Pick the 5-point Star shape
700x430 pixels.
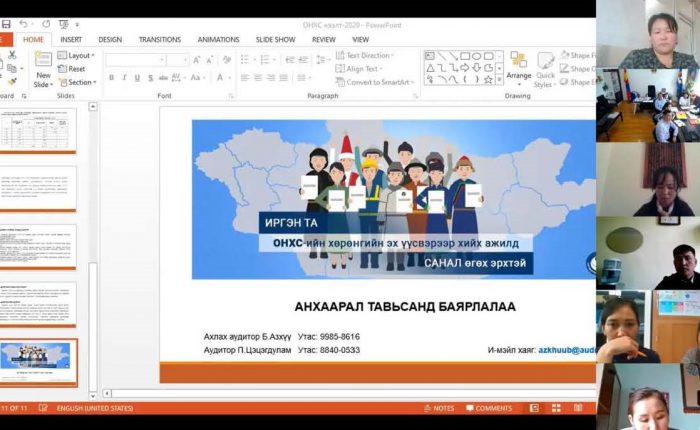pos(488,79)
